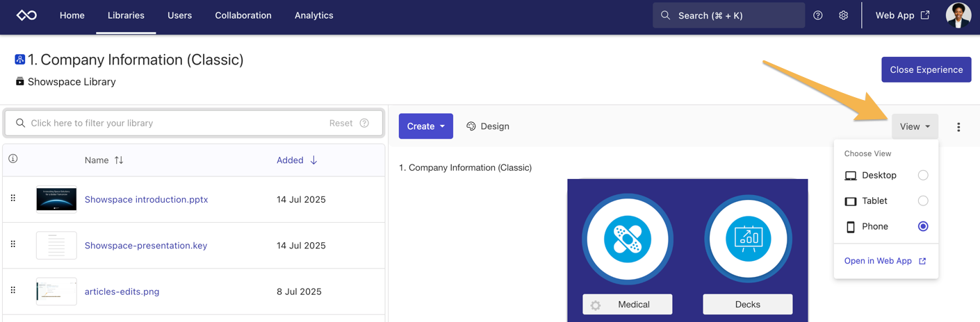Select the Tablet view radio button

(x=923, y=201)
